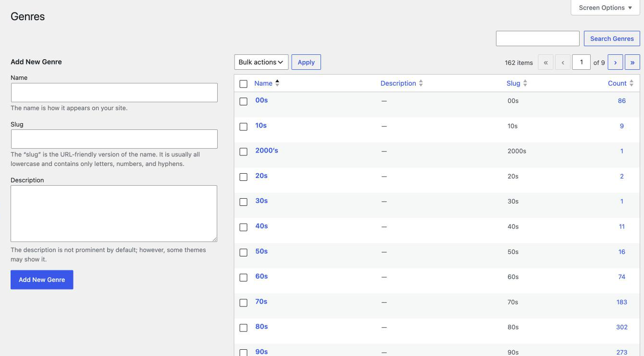Screen dimensions: 644x356
Task: View the 302 posts count for 80s
Action: [622, 327]
